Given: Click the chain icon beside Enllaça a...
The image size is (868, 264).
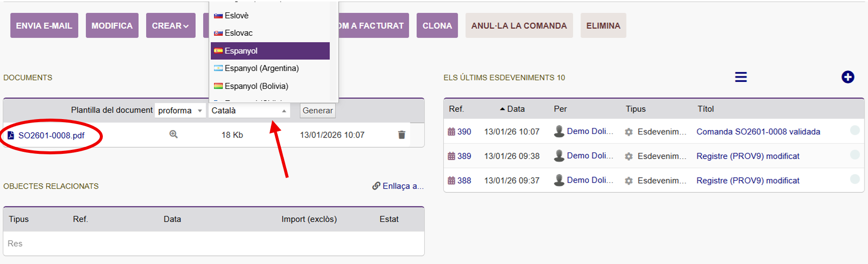Looking at the screenshot, I should (376, 186).
